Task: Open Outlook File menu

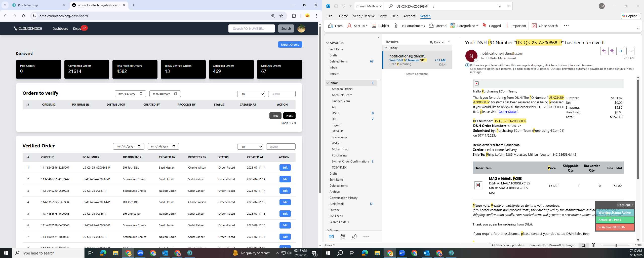Action: coord(330,16)
